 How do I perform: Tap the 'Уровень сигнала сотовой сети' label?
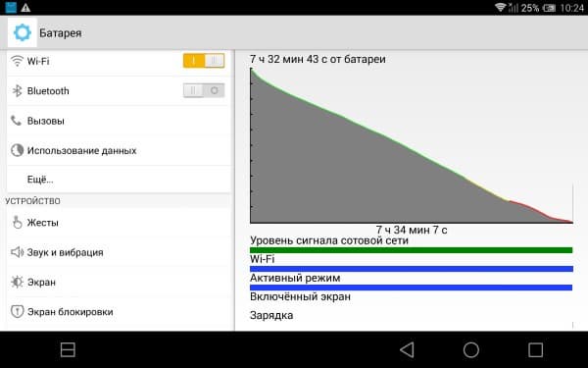329,240
